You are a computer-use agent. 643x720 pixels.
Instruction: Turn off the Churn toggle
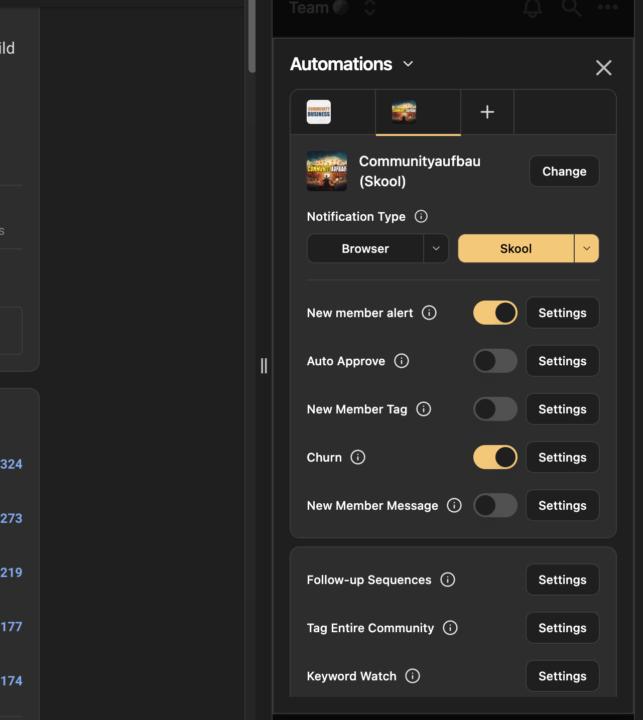pyautogui.click(x=495, y=457)
